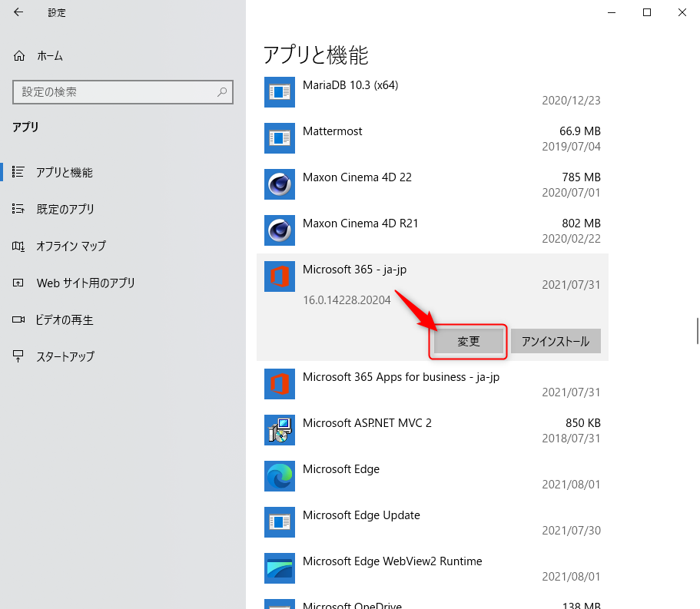Viewport: 700px width, 609px height.
Task: Open the アプリと機能 settings page
Action: click(x=65, y=172)
